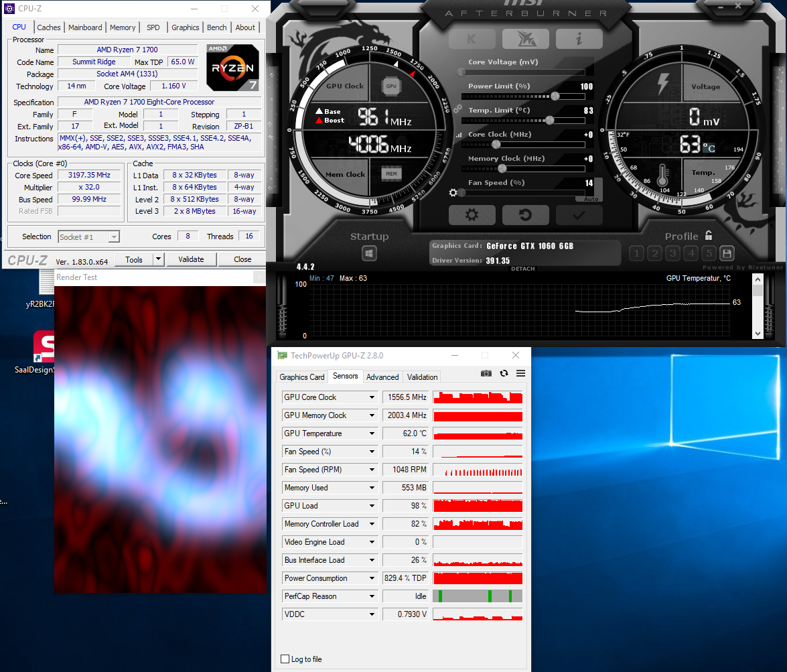Screen dimensions: 787x672
Task: Click the Afterburner K (Kombustor) button
Action: [472, 39]
